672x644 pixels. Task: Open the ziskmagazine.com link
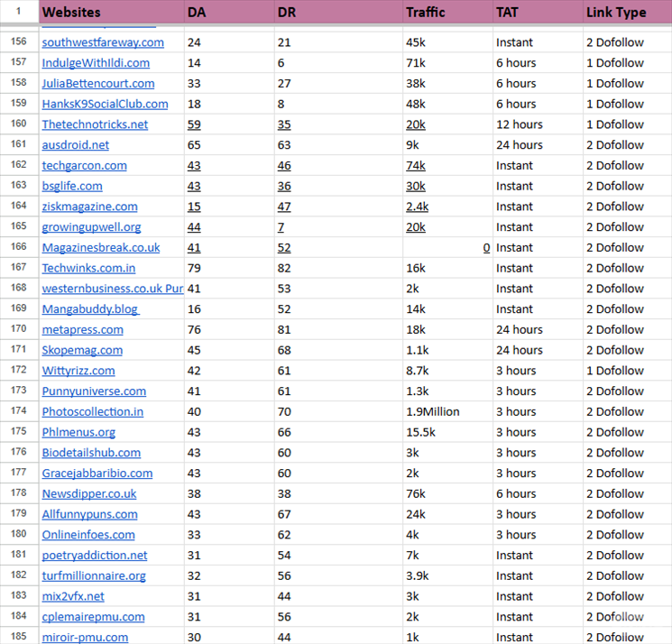(89, 207)
